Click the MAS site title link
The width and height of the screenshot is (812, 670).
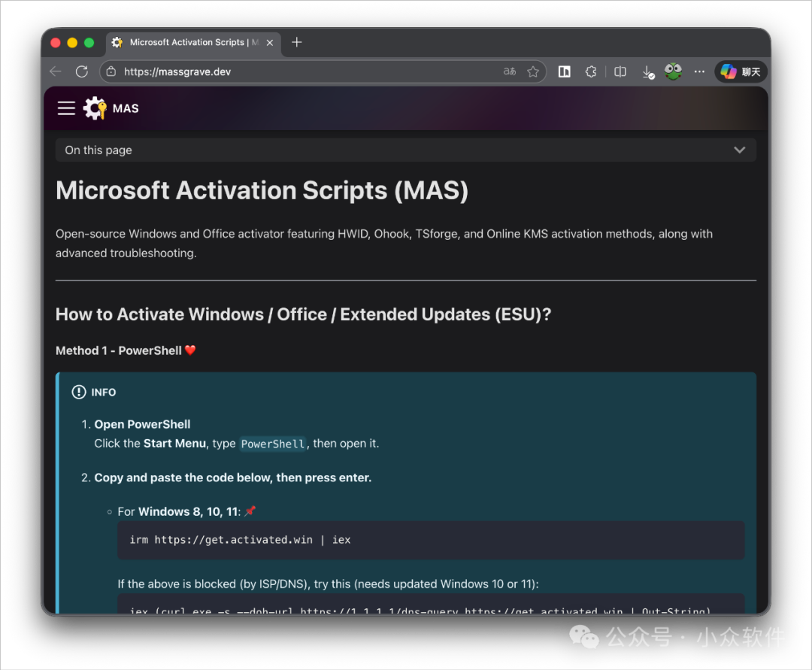tap(126, 108)
